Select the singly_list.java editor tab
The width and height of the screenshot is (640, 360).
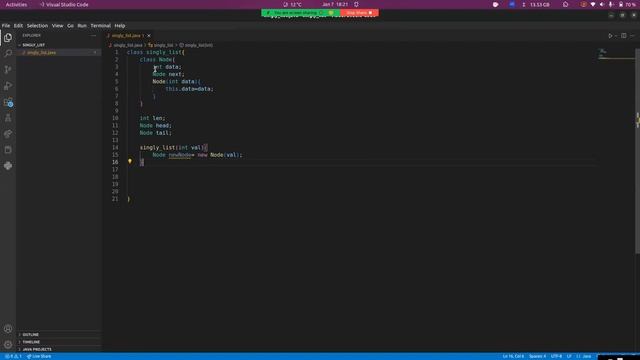pos(129,36)
